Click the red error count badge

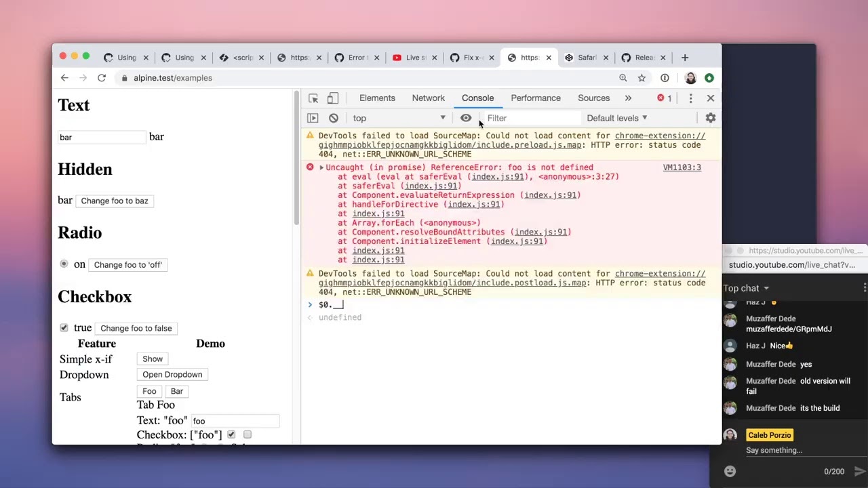pos(665,98)
